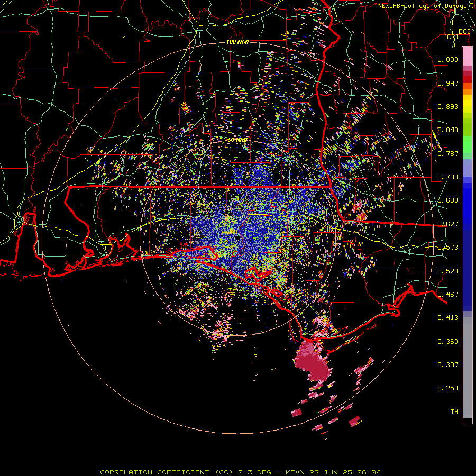
Task: Click the black radar site dot at the center
Action: (237, 237)
